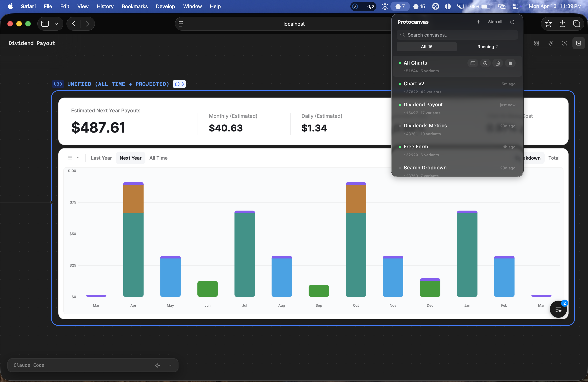This screenshot has height=382, width=588.
Task: Select the All Time range tab
Action: pyautogui.click(x=158, y=158)
